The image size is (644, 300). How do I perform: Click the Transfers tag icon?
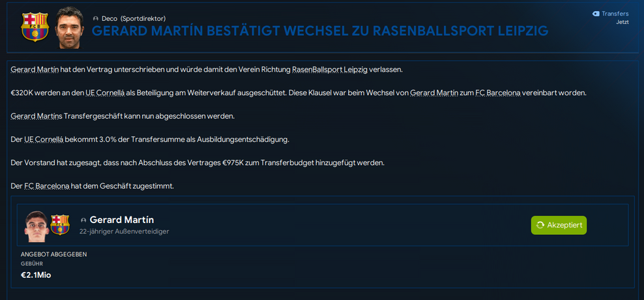[x=595, y=14]
